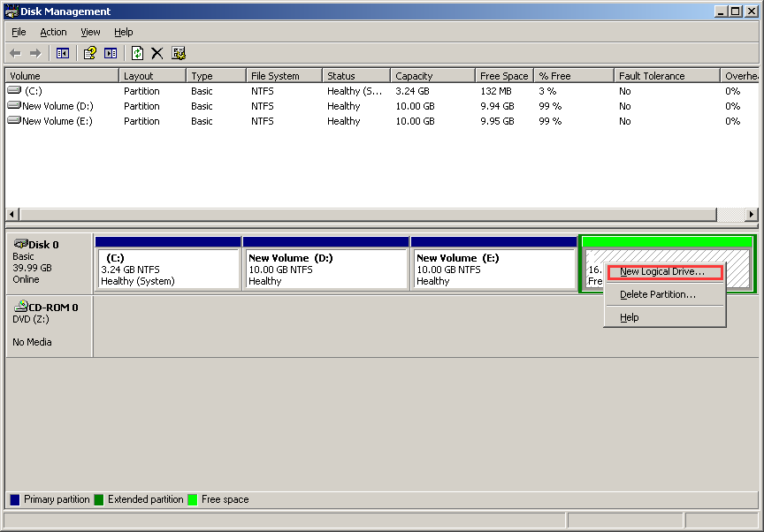The width and height of the screenshot is (764, 532).
Task: Choose Delete Partition... from the context menu
Action: pyautogui.click(x=665, y=294)
